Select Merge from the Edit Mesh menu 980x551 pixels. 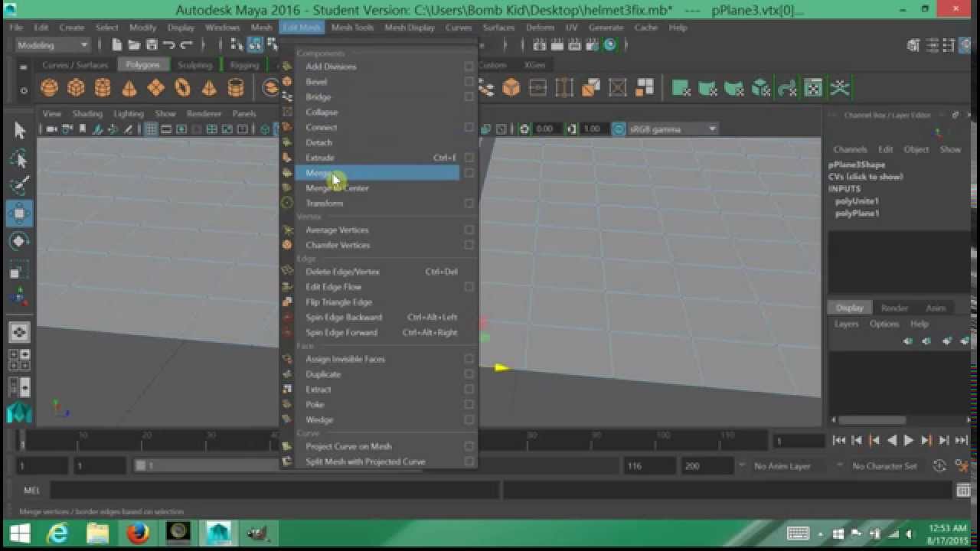(377, 173)
